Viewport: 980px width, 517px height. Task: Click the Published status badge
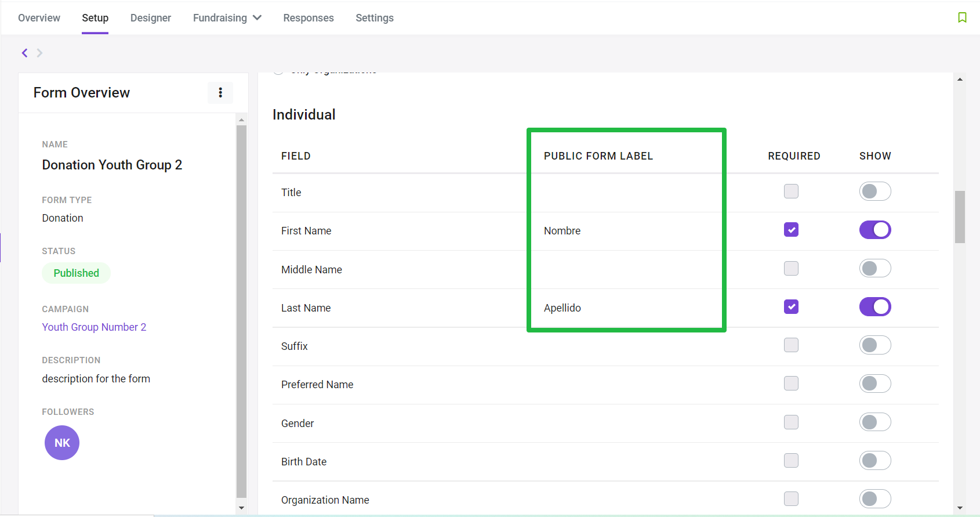(x=76, y=273)
